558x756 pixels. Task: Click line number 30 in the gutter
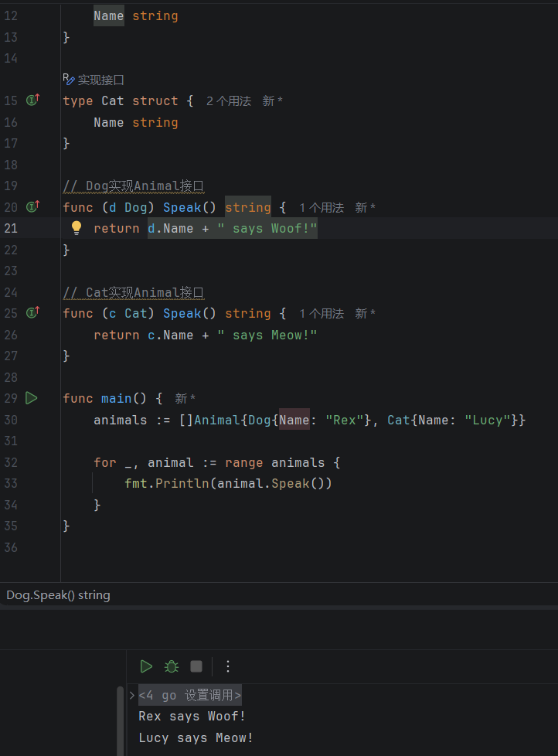click(11, 420)
